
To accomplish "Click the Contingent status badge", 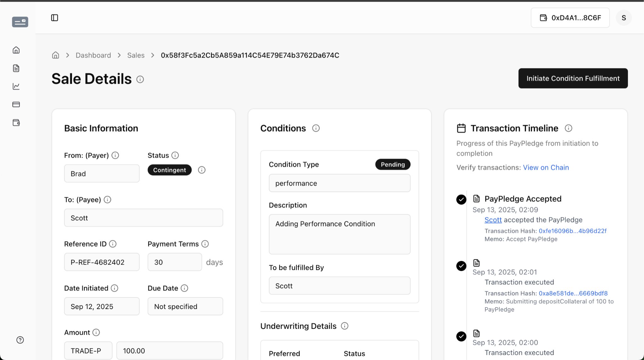I will pos(169,170).
